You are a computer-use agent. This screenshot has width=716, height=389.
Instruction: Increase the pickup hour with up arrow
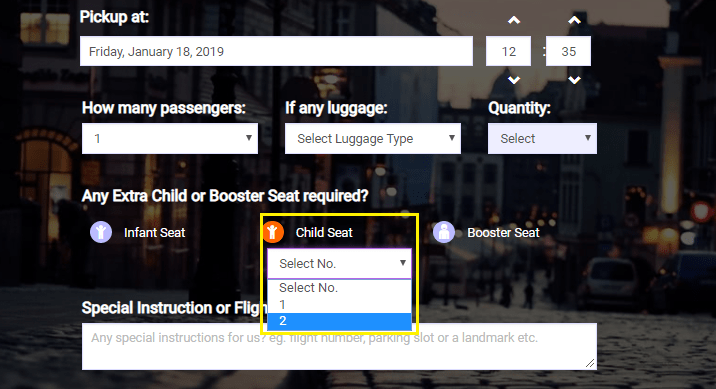pos(514,21)
